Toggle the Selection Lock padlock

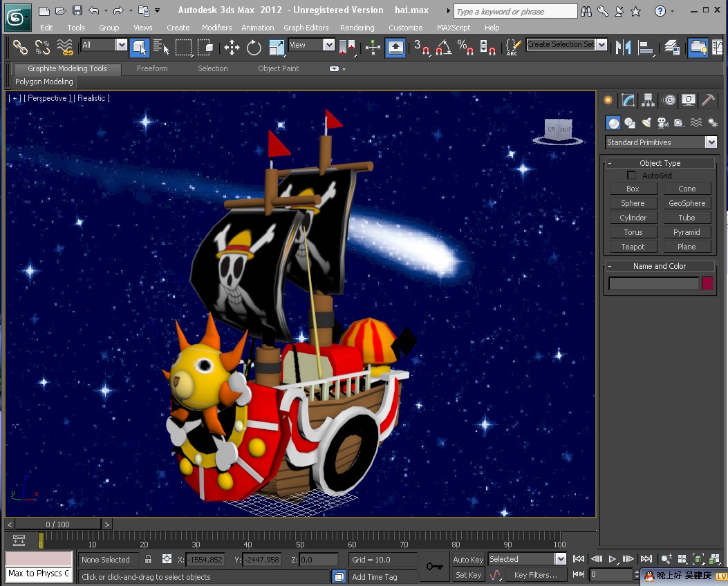(148, 559)
